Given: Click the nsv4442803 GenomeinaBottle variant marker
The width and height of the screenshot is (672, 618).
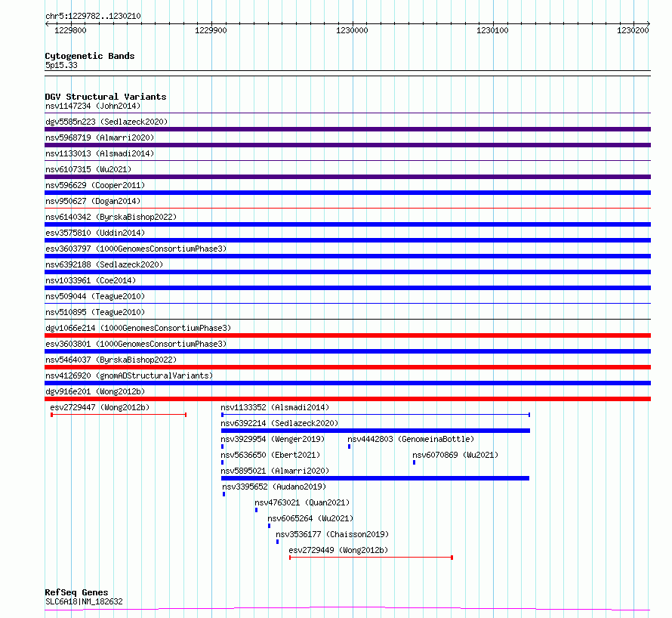Looking at the screenshot, I should pos(350,447).
